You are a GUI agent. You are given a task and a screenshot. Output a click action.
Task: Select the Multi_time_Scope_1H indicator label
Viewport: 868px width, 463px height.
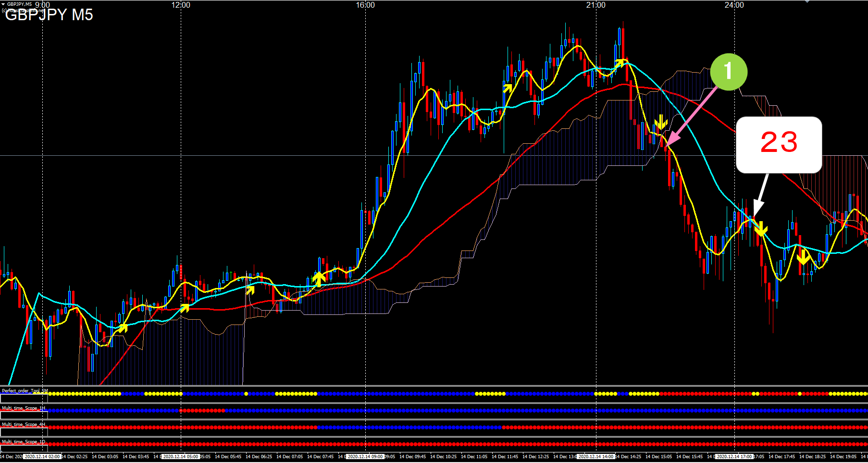click(x=24, y=408)
